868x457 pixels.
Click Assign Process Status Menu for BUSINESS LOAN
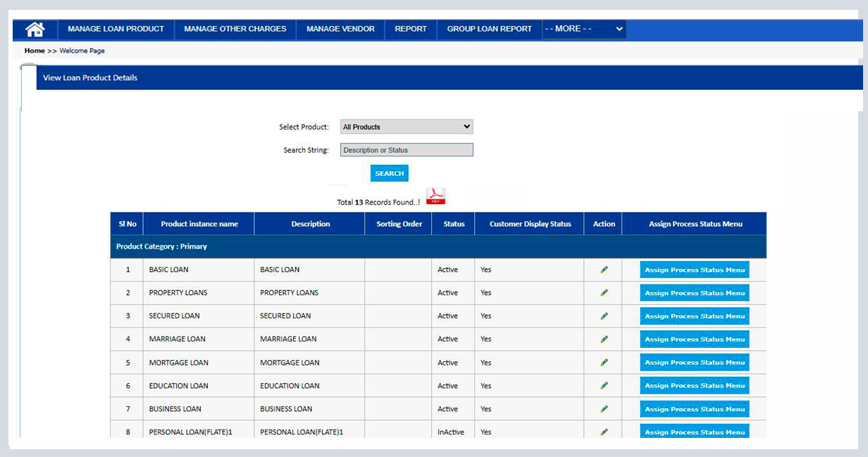click(x=694, y=408)
